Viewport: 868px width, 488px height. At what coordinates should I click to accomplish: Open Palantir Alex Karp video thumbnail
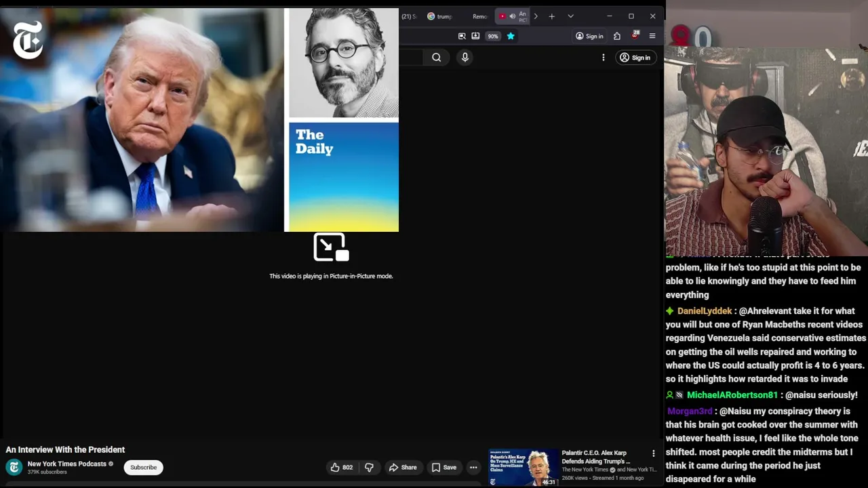pyautogui.click(x=523, y=468)
